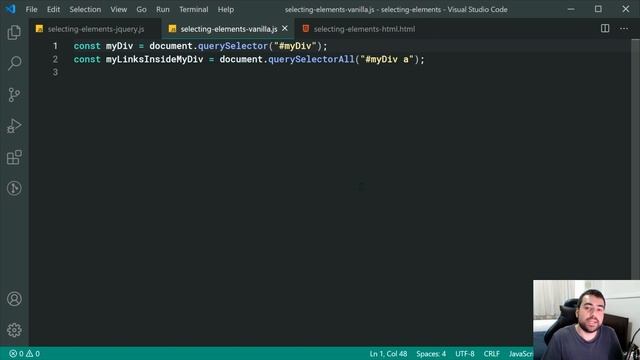Open the Run menu
The image size is (640, 360).
pos(162,9)
